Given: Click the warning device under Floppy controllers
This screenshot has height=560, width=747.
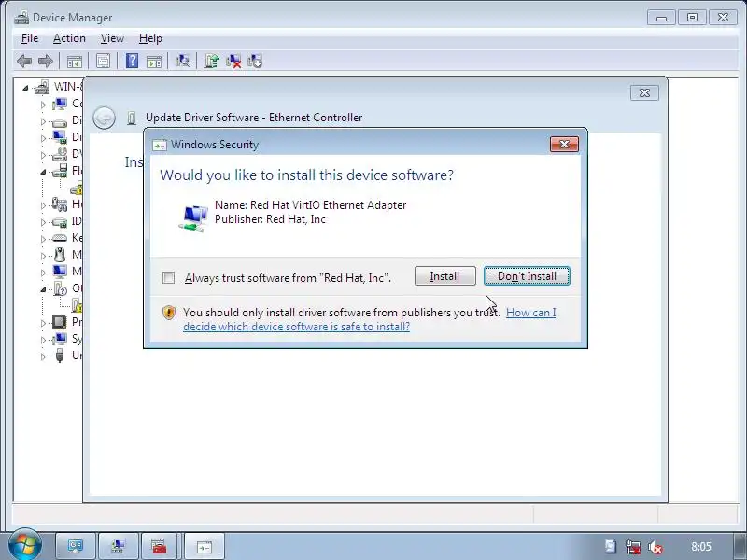Looking at the screenshot, I should pyautogui.click(x=77, y=188).
